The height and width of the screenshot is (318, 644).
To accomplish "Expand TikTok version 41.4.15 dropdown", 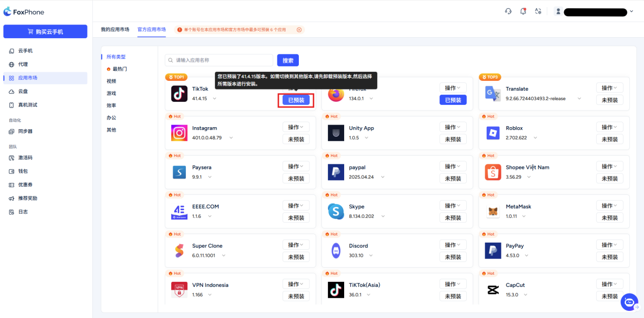I will pyautogui.click(x=215, y=98).
